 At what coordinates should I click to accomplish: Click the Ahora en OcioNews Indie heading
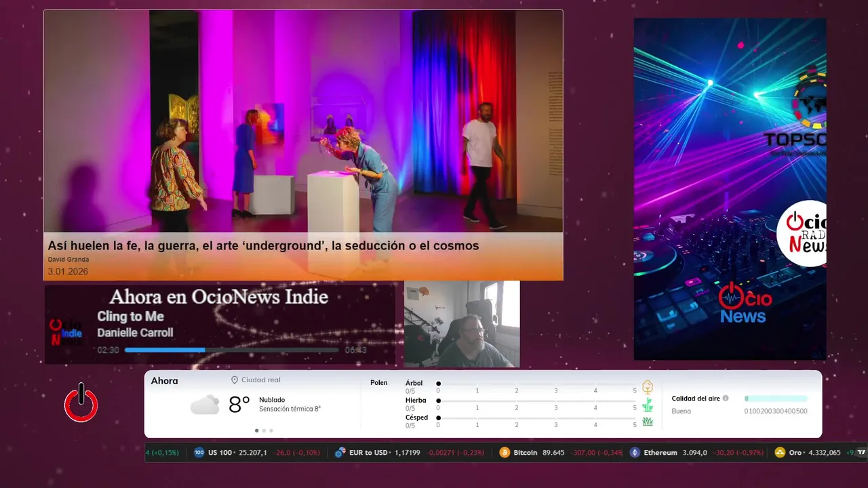(x=218, y=297)
